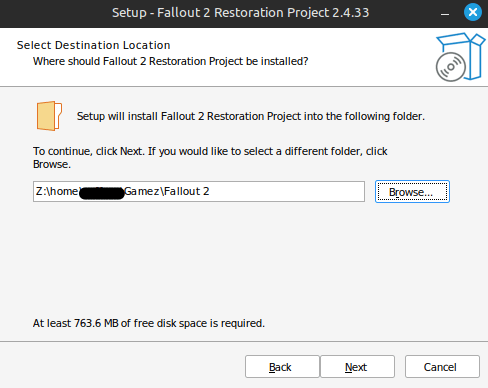488x388 pixels.
Task: Click the orange folder icon
Action: tap(49, 116)
